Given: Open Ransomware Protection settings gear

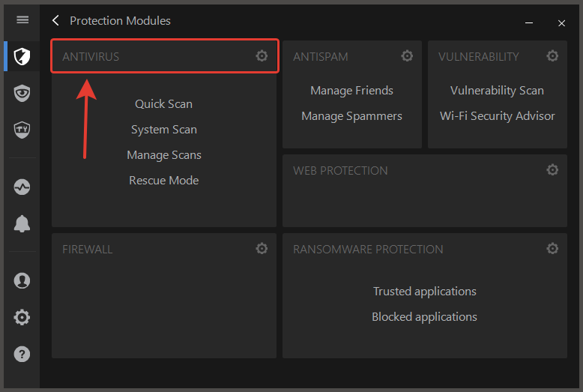Looking at the screenshot, I should click(x=552, y=248).
